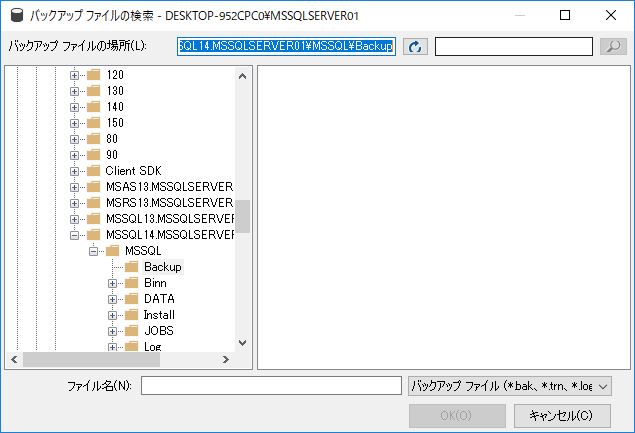Collapse the MSSQL14.MSSQLSERVER folder node
This screenshot has height=433, width=635.
point(75,235)
